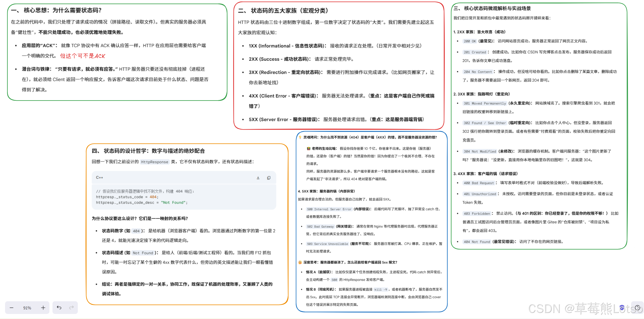Viewport: 644px width, 319px height.
Task: Click the '404 Not Found' tag in section 三
Action: point(477,242)
